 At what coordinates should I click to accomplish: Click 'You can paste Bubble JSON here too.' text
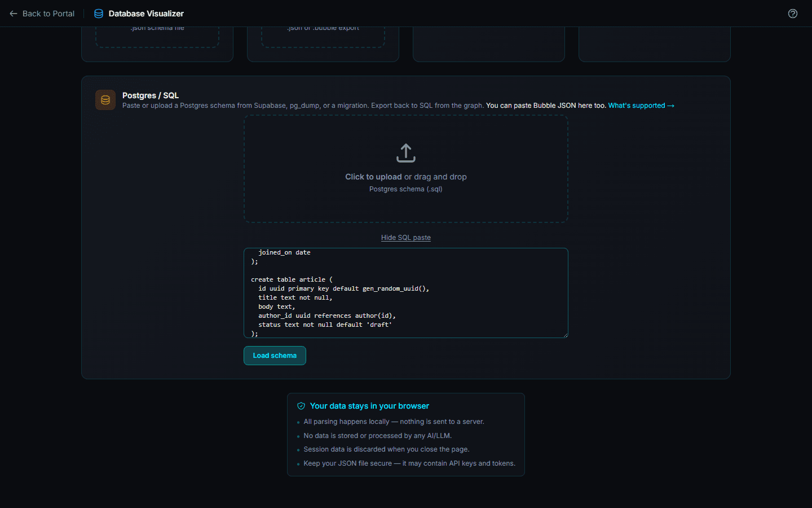pos(546,106)
